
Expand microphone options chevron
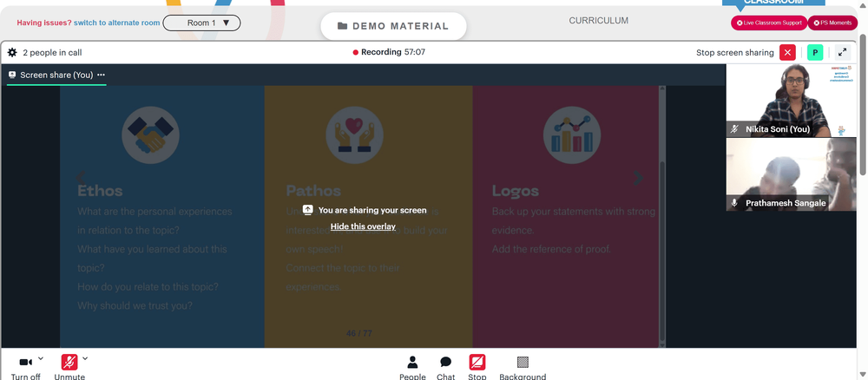(85, 358)
